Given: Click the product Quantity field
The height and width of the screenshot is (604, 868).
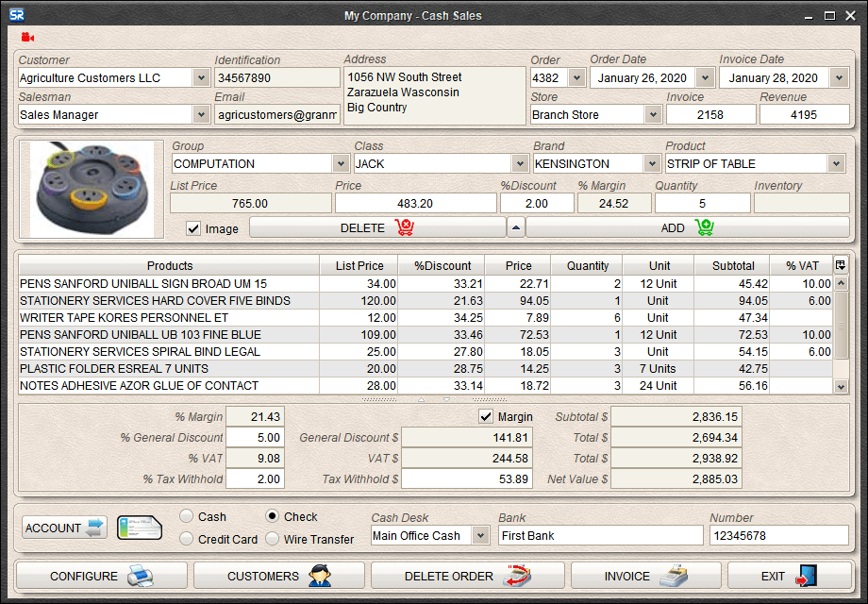Looking at the screenshot, I should coord(702,204).
